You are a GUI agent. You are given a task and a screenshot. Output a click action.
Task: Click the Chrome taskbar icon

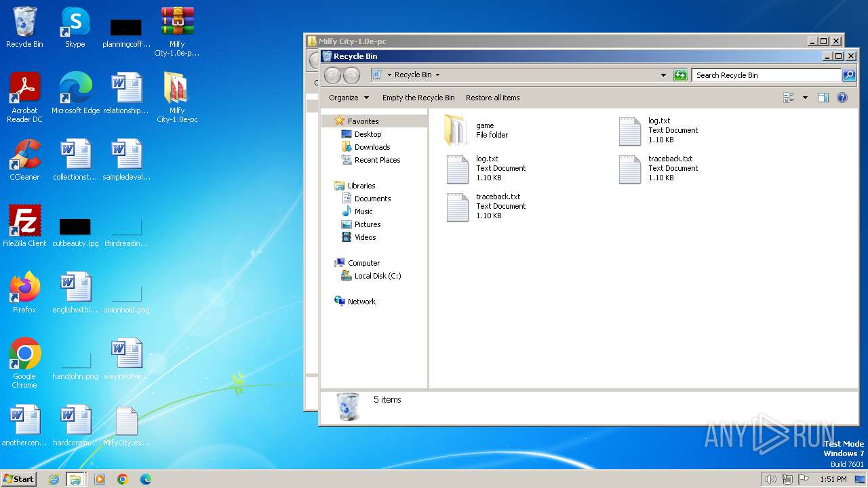point(123,479)
